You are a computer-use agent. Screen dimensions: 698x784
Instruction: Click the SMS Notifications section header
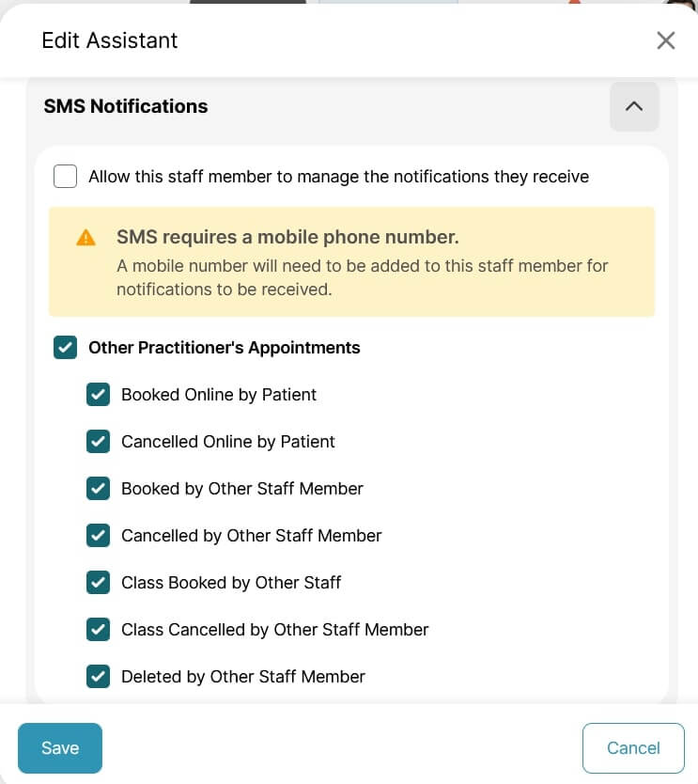[x=125, y=106]
